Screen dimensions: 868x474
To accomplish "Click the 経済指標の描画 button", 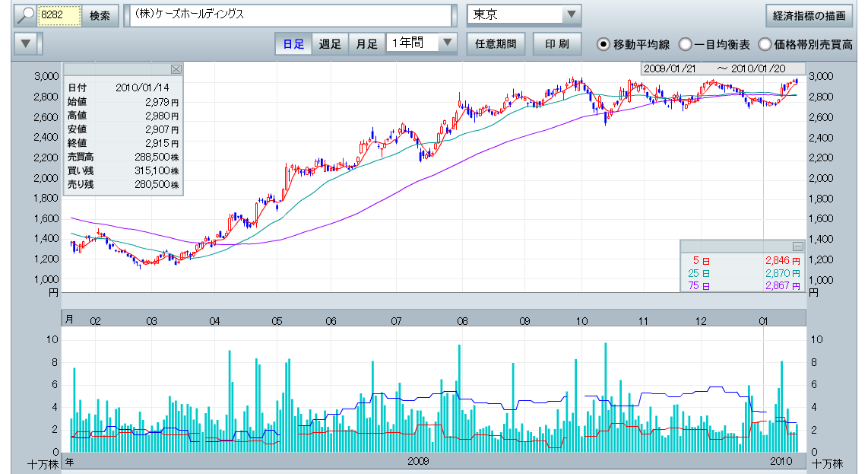I will click(x=809, y=15).
